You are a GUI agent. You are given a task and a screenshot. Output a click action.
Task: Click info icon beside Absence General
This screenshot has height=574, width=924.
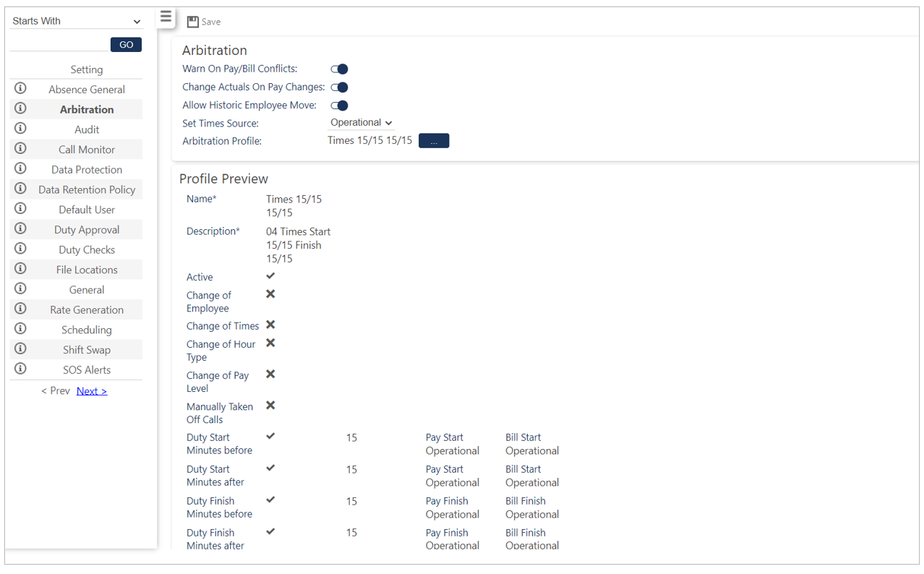click(x=20, y=88)
